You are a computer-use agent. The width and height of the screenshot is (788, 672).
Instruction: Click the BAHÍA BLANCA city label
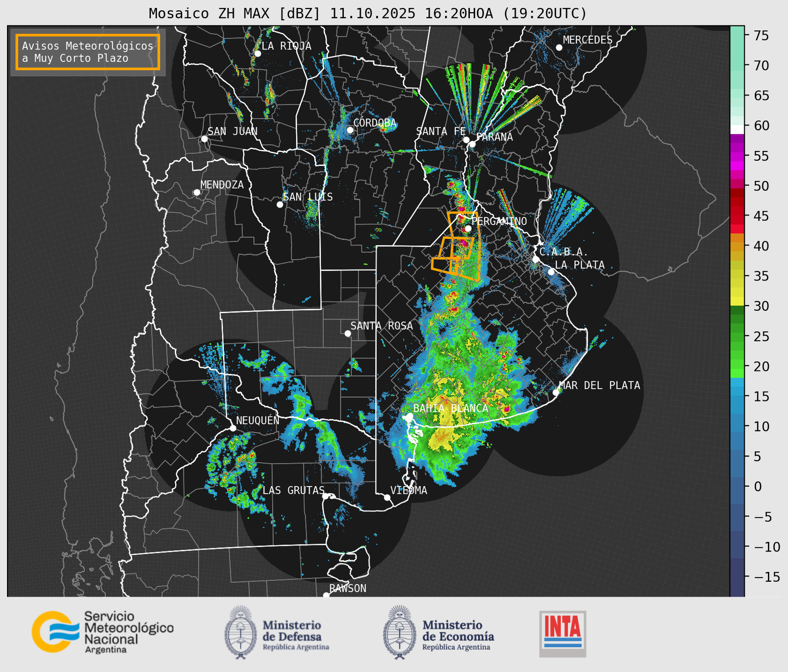coord(451,408)
